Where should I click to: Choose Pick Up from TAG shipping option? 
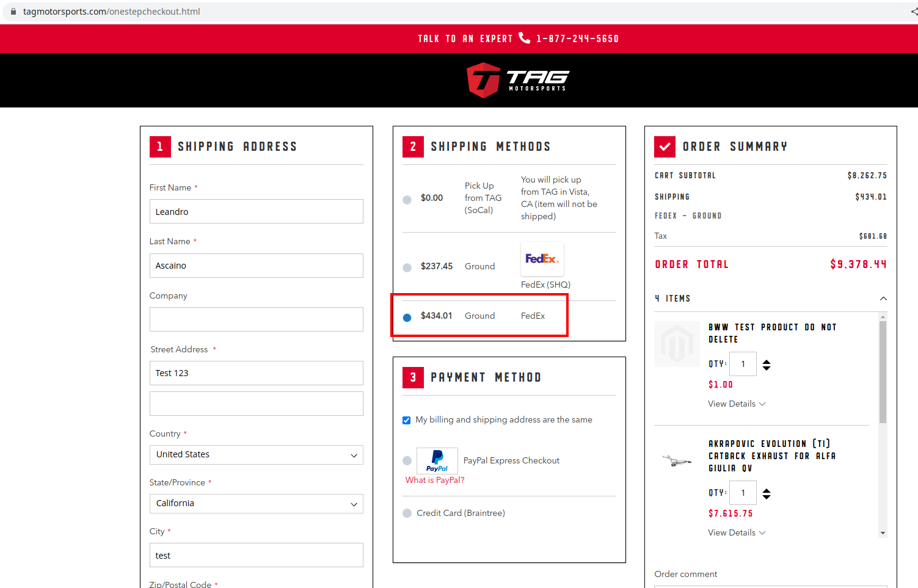point(407,198)
